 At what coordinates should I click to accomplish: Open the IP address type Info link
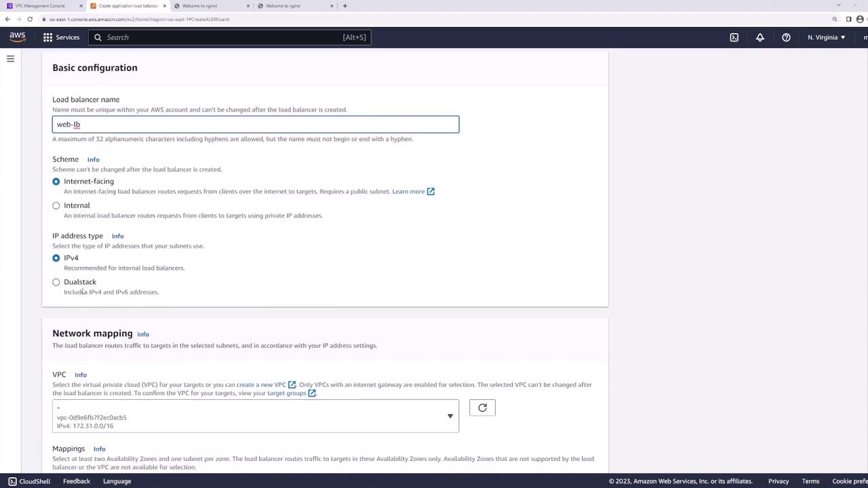click(117, 237)
